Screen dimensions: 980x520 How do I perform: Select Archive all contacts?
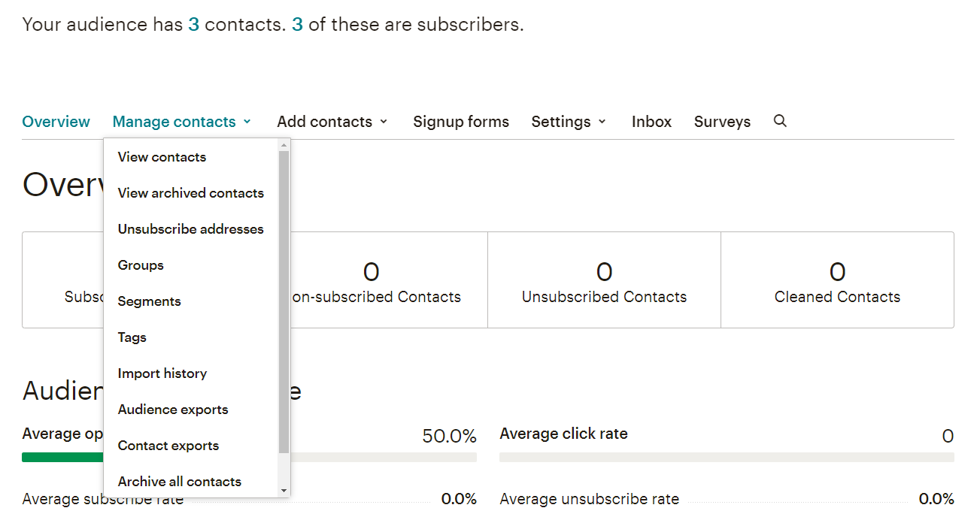179,482
